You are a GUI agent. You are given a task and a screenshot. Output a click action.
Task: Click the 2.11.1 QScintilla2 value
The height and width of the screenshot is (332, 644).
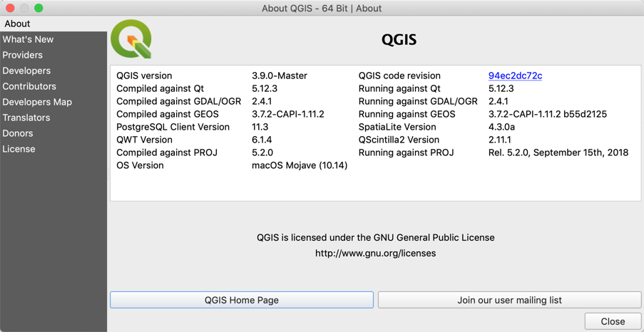[x=499, y=140]
